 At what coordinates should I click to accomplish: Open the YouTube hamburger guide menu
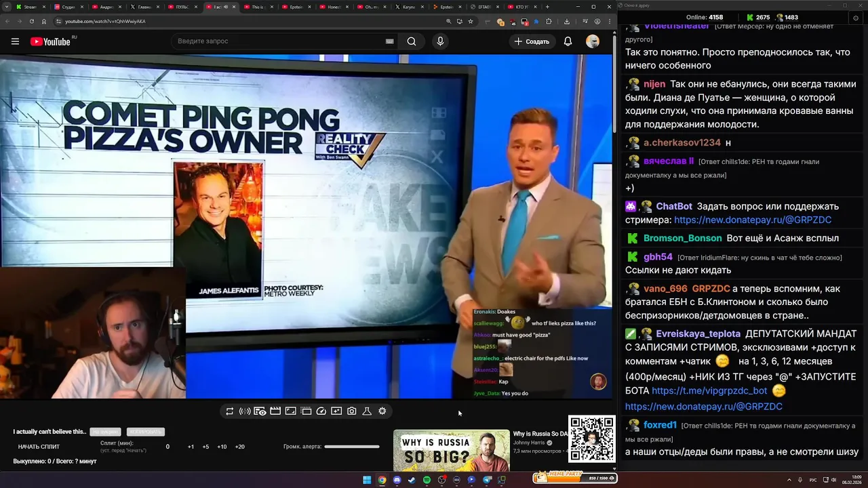coord(15,41)
